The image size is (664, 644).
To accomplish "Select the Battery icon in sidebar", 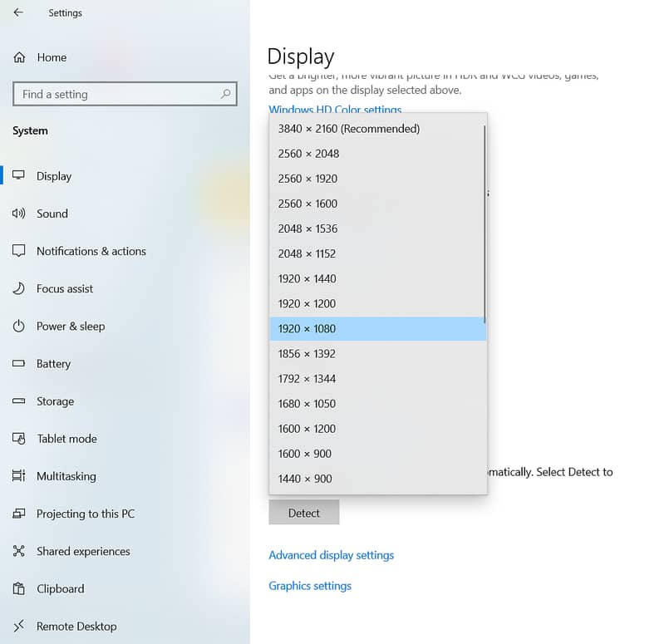I will 19,363.
